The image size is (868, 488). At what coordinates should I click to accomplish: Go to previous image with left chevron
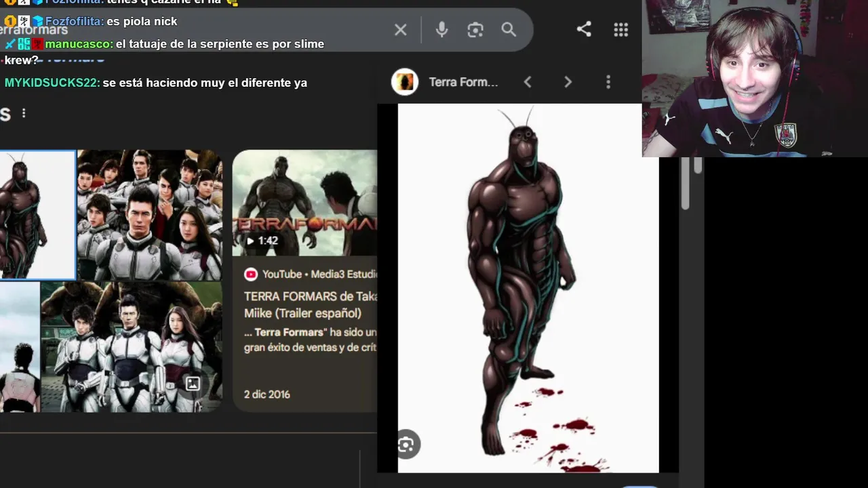528,82
